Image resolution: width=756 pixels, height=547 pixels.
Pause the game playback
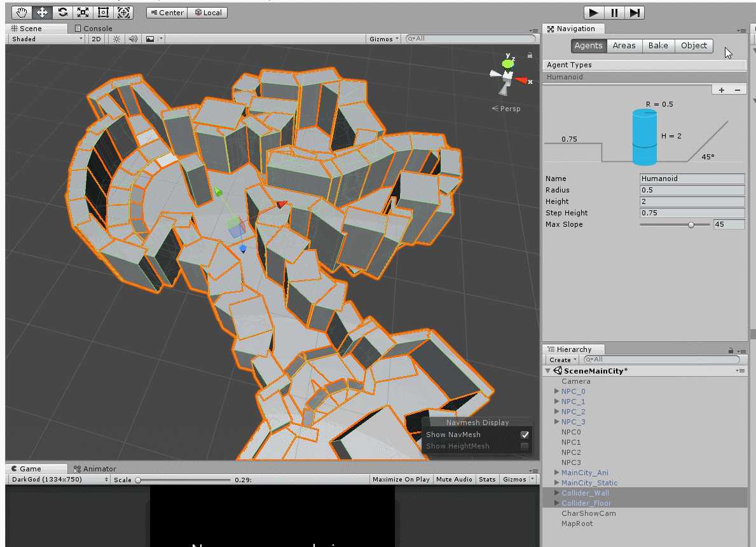coord(614,13)
